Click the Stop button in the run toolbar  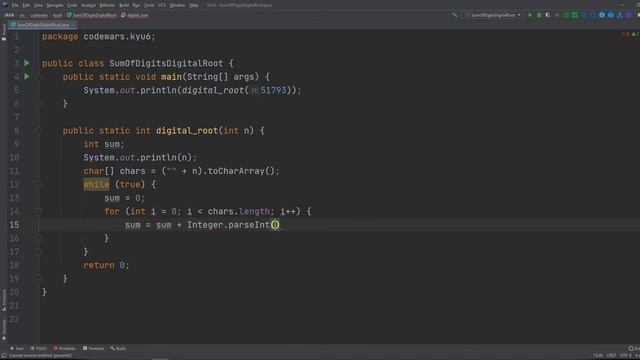(x=557, y=15)
